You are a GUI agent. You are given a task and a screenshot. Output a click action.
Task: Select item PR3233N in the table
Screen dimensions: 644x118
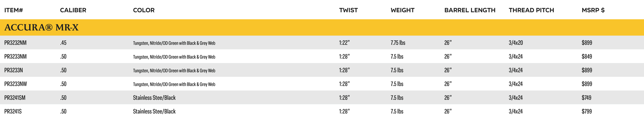tap(13, 70)
